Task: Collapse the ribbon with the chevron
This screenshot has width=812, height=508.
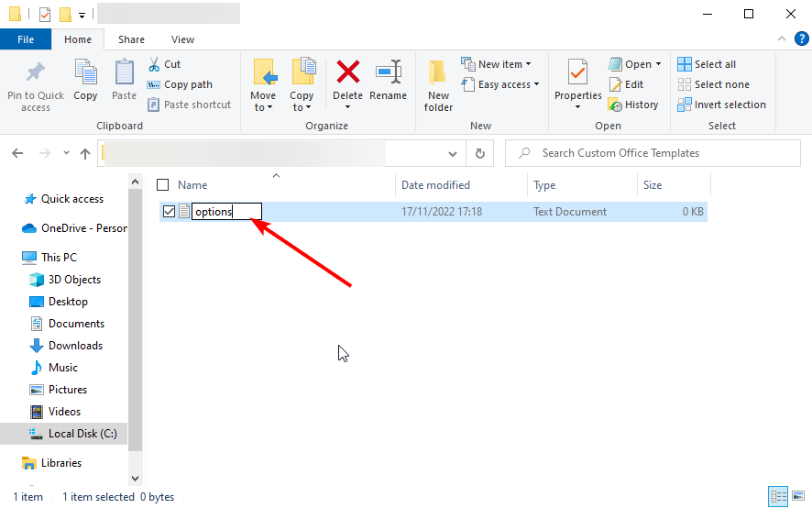Action: (x=782, y=39)
